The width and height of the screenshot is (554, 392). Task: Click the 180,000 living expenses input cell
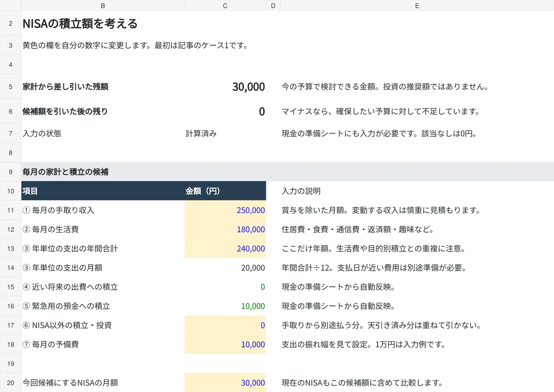click(225, 229)
